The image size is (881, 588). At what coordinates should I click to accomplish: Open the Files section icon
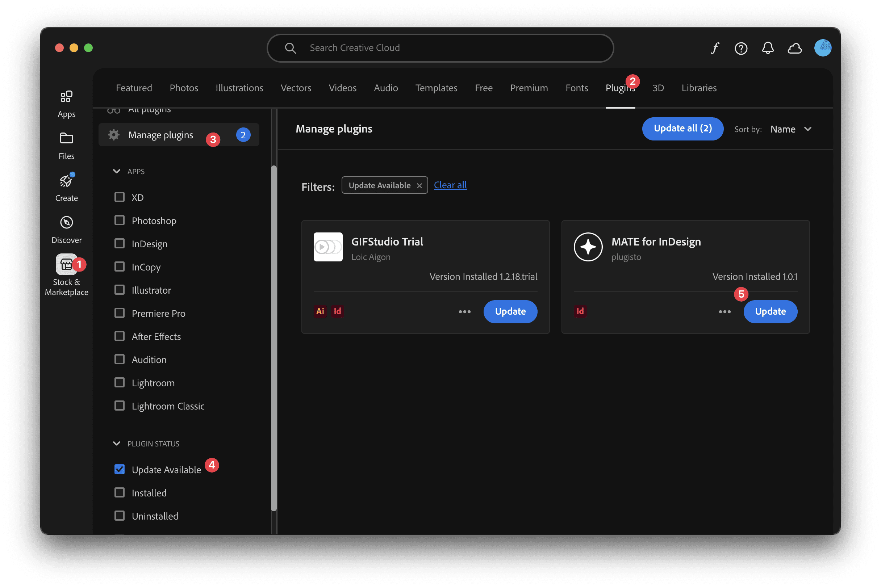click(x=66, y=138)
